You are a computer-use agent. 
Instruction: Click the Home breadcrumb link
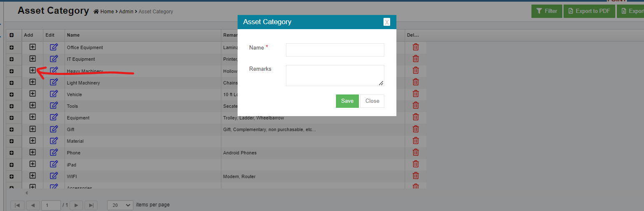(x=107, y=12)
